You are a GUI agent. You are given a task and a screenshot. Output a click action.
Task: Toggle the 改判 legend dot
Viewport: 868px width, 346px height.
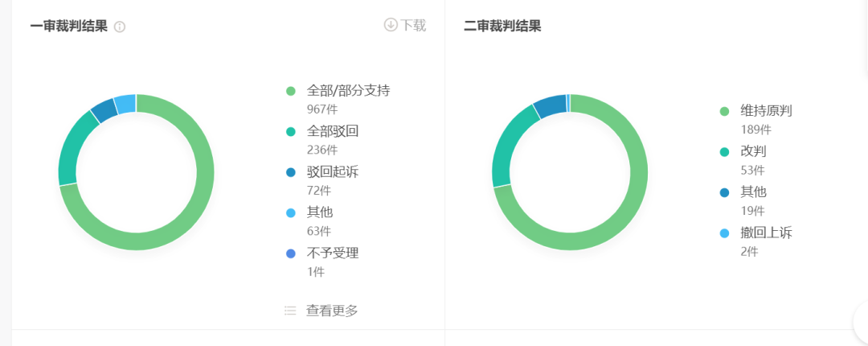(x=724, y=151)
